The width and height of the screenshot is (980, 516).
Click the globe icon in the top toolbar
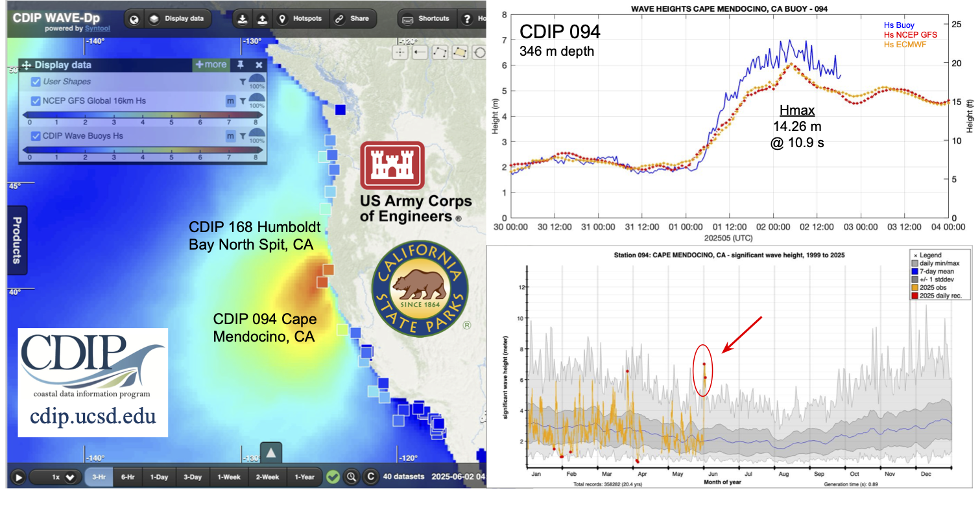pyautogui.click(x=134, y=19)
